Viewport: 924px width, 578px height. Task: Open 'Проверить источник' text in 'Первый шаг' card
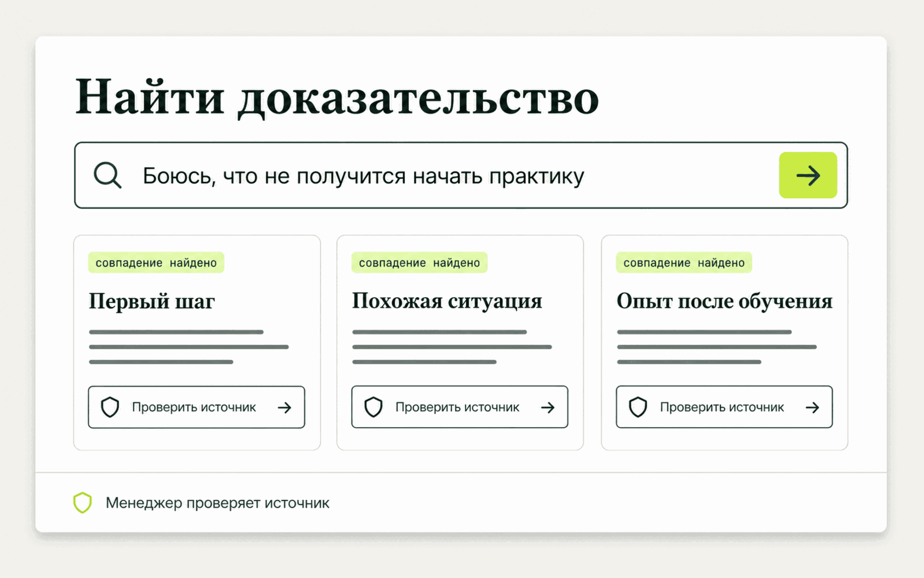[x=194, y=407]
